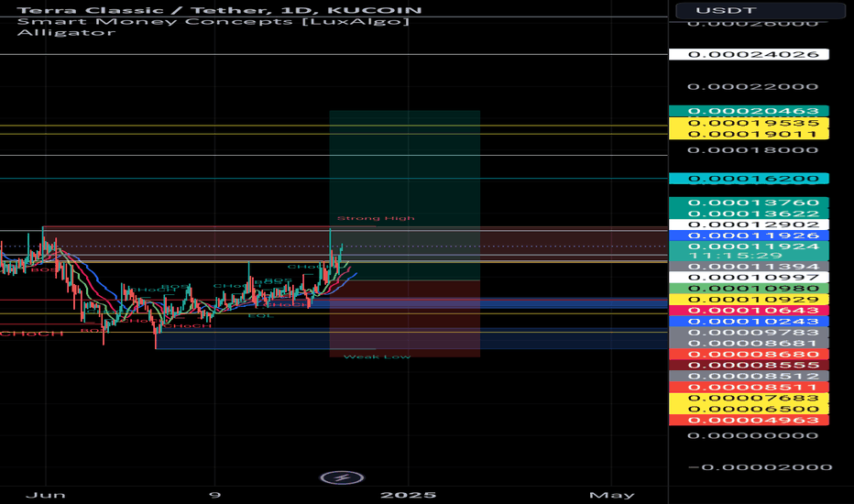Select the Alligator indicator label
Viewport: 854px width, 504px height.
click(x=67, y=32)
